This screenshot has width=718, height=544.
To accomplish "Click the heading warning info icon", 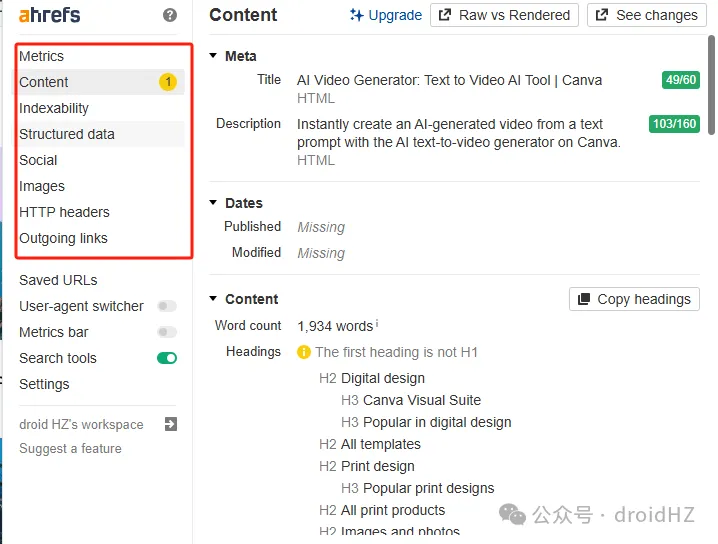I will click(304, 352).
